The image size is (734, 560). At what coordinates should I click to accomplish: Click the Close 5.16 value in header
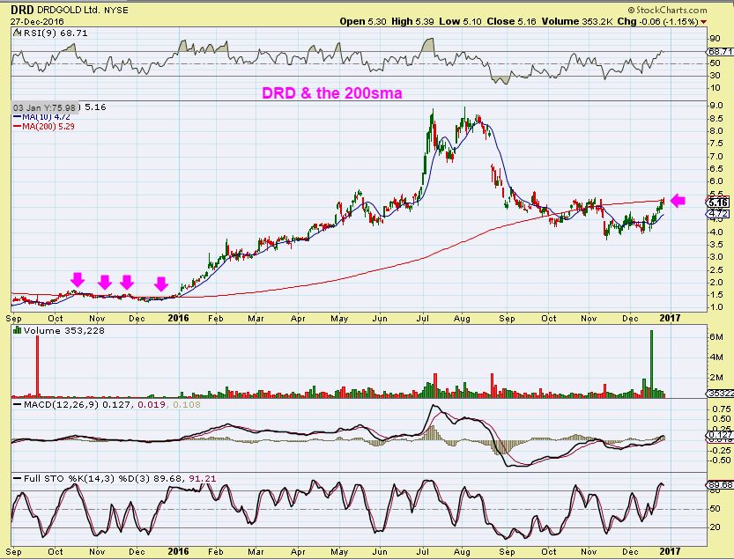511,21
